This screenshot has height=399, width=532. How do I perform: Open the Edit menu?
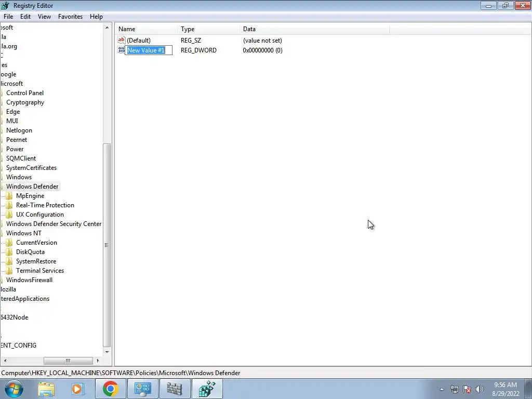[25, 17]
